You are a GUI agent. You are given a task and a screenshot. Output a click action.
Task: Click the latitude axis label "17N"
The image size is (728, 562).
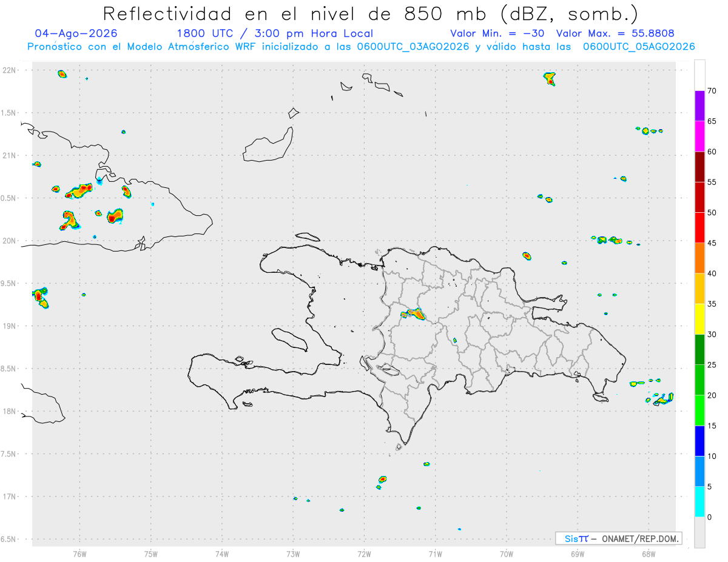9,497
